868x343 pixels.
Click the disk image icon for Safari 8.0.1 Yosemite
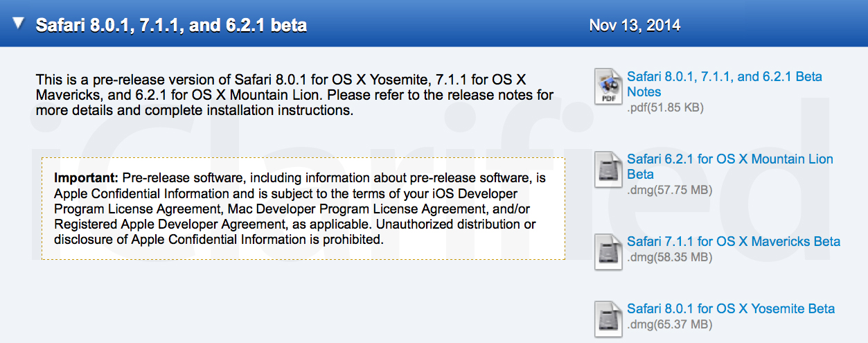pos(608,319)
